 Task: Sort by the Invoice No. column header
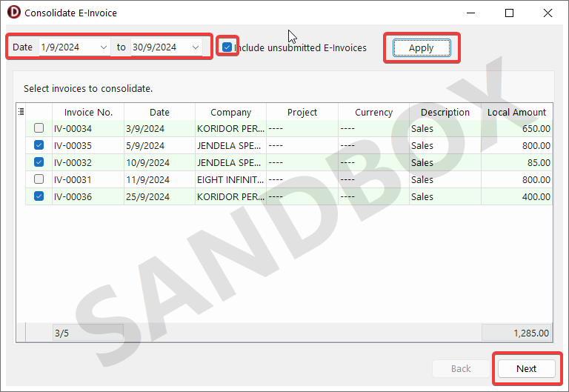88,112
